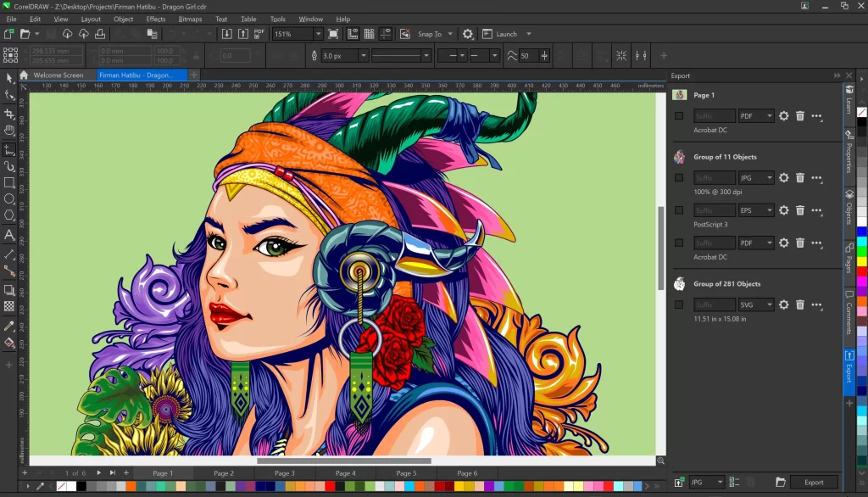Switch to the Welcome Screen tab
Image resolution: width=868 pixels, height=497 pixels.
58,75
